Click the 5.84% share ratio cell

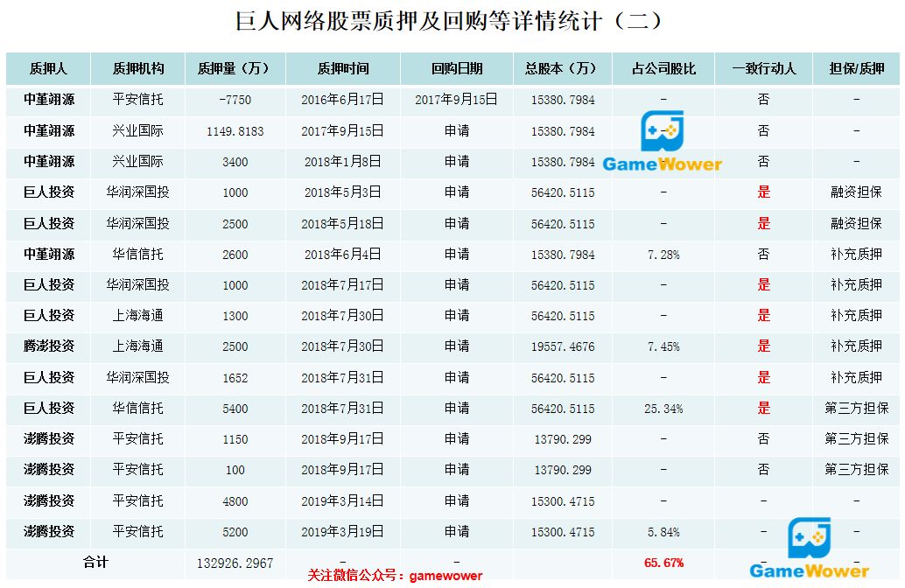[663, 532]
